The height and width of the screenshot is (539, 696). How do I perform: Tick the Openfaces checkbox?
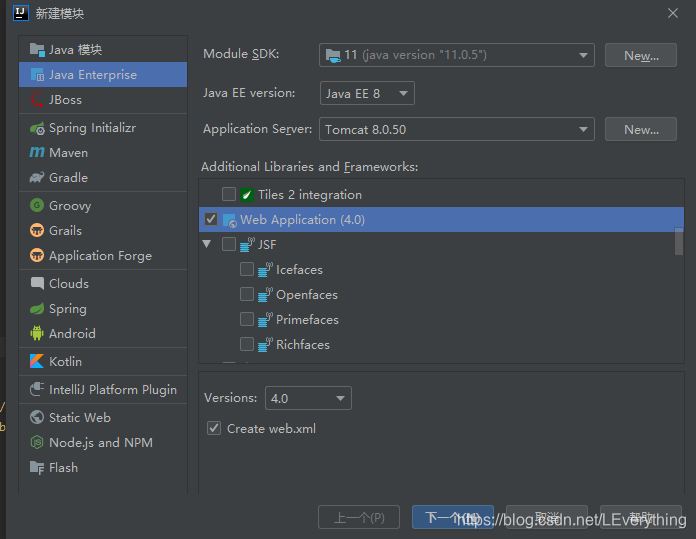click(247, 294)
